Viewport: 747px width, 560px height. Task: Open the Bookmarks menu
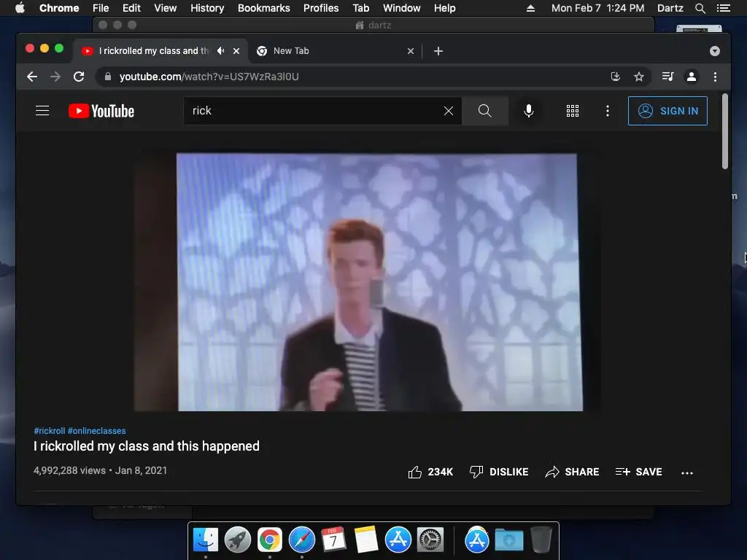[x=264, y=8]
